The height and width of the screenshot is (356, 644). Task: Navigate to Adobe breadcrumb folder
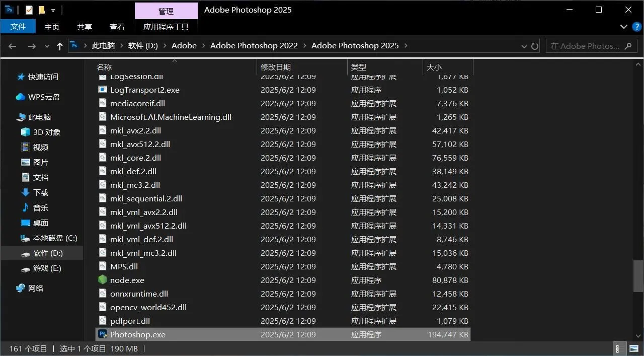(184, 46)
